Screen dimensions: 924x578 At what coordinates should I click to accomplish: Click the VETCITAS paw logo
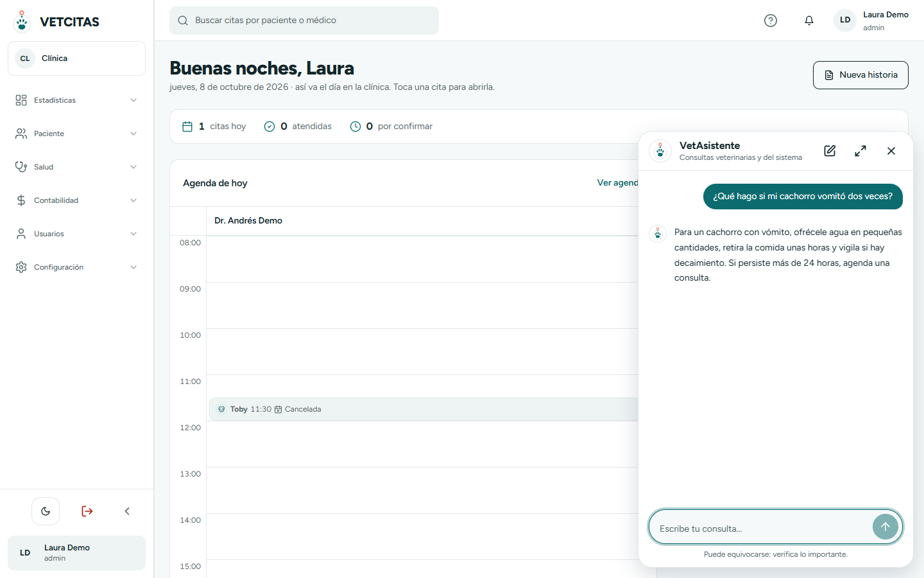tap(22, 21)
